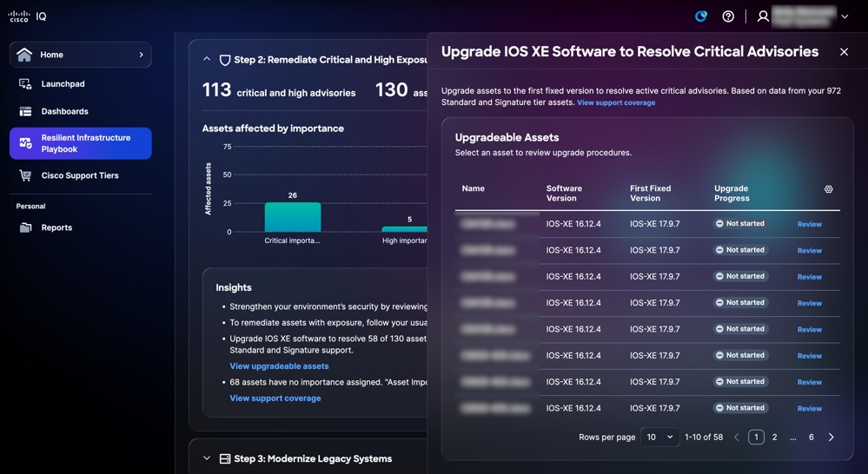
Task: Click the Upgradeable Assets heading
Action: [x=507, y=138]
